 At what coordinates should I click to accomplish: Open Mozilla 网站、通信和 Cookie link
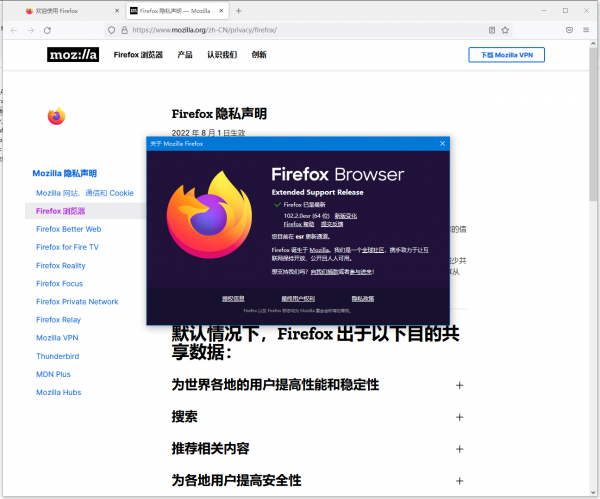click(85, 193)
